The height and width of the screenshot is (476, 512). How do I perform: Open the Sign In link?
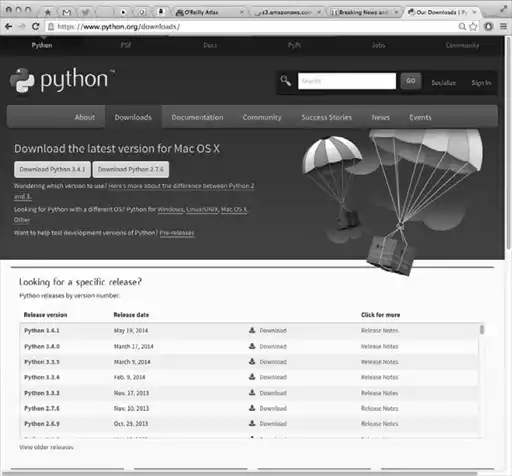point(481,83)
